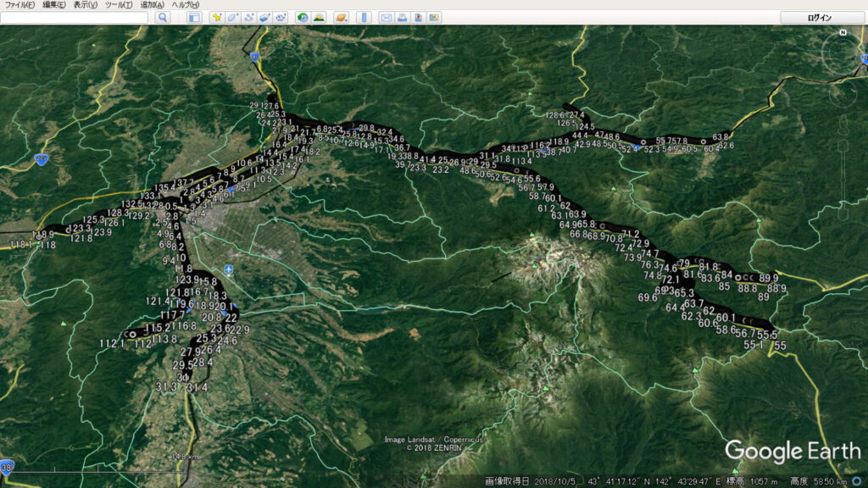The image size is (868, 488).
Task: Select the add polygon tool
Action: (x=232, y=18)
